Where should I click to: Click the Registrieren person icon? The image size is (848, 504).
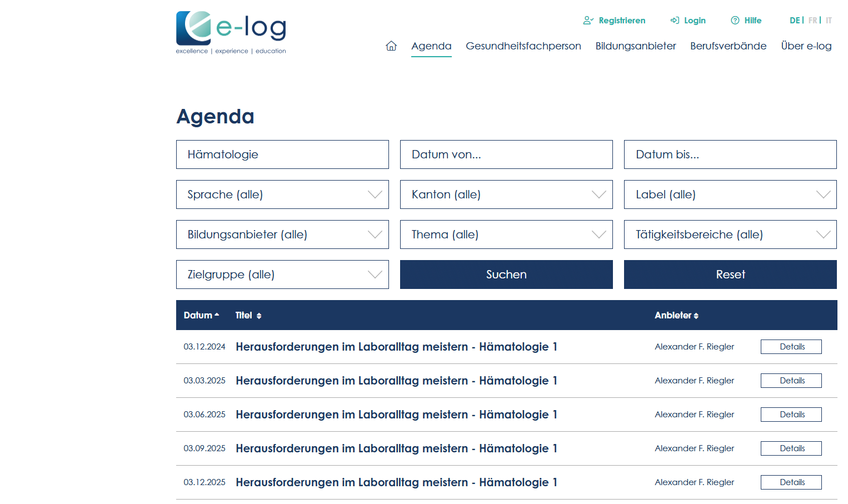[587, 20]
